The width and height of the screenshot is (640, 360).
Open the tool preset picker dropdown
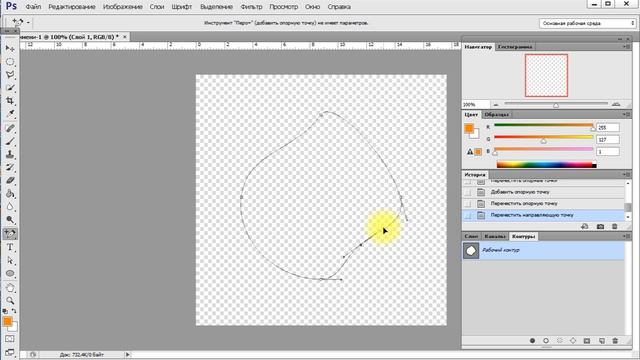point(28,22)
